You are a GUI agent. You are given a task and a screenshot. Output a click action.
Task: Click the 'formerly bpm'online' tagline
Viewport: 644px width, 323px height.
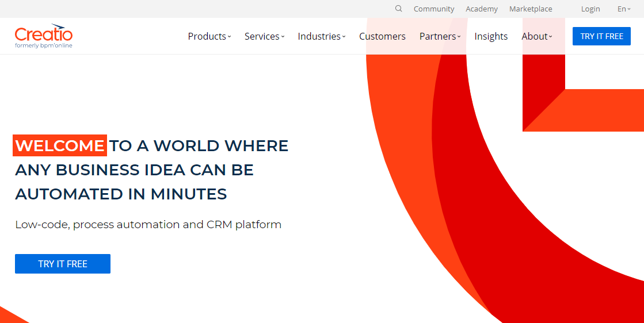pos(44,45)
